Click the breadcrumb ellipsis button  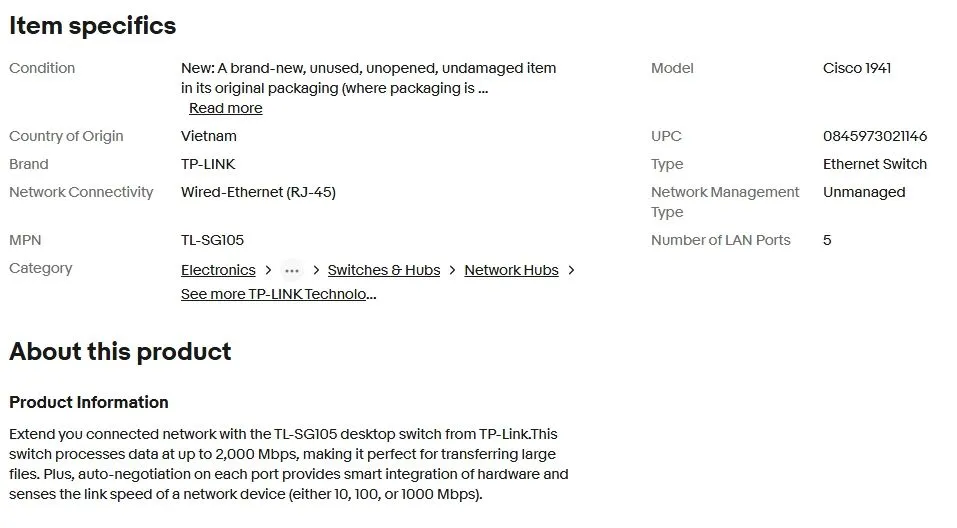[292, 270]
